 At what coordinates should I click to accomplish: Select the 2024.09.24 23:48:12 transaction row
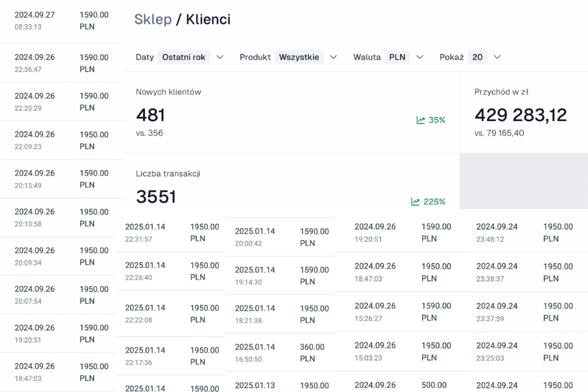(x=528, y=233)
